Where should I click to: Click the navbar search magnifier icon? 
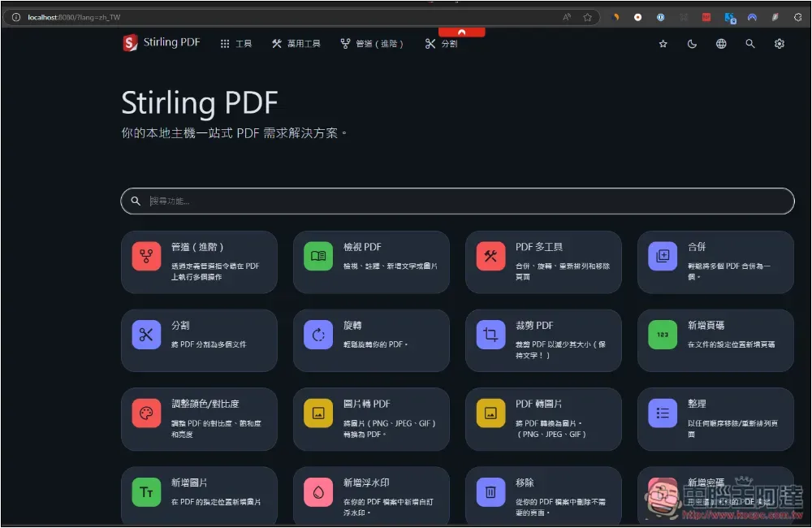pyautogui.click(x=750, y=44)
